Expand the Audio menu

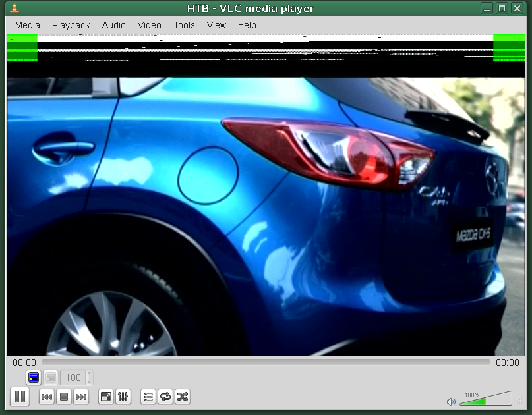[113, 25]
